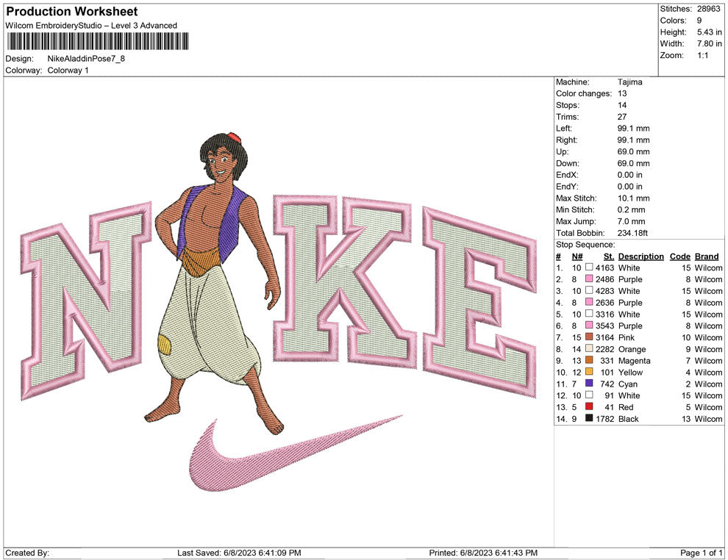The width and height of the screenshot is (728, 560).
Task: Click the Min Stitch value 0.2 mm
Action: (632, 209)
